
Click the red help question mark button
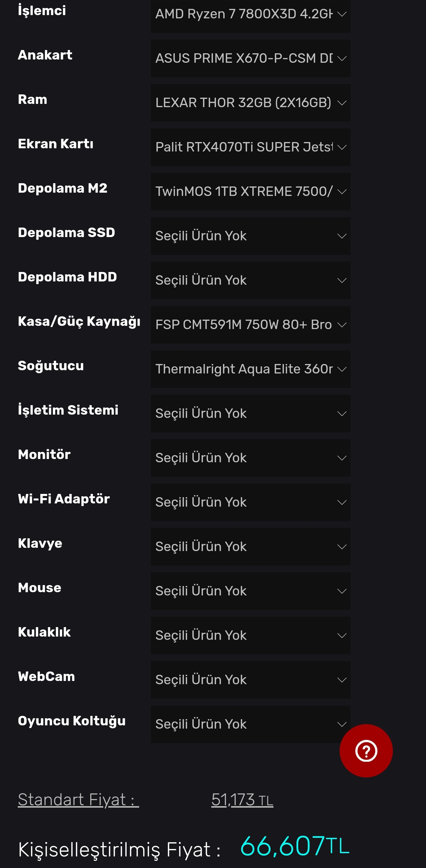click(366, 751)
